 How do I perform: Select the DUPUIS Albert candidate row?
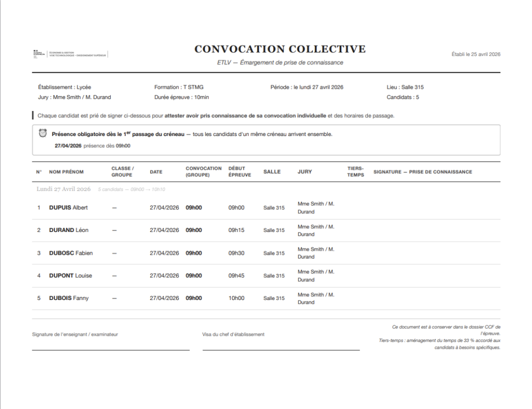[69, 208]
